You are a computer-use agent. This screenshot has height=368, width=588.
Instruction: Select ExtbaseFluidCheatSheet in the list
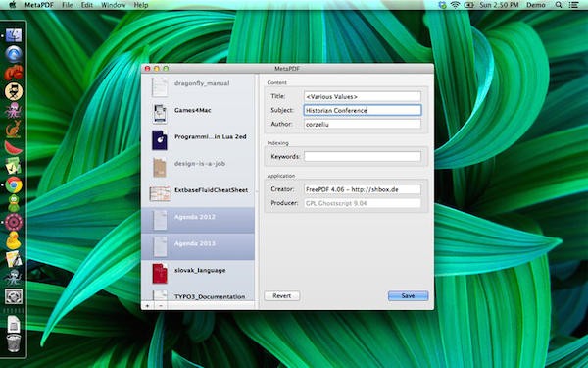point(198,193)
